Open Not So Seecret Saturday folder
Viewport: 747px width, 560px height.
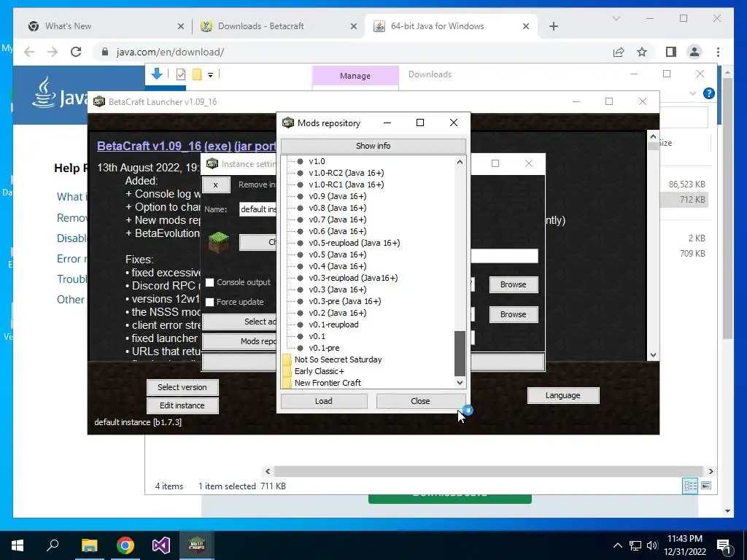[338, 359]
